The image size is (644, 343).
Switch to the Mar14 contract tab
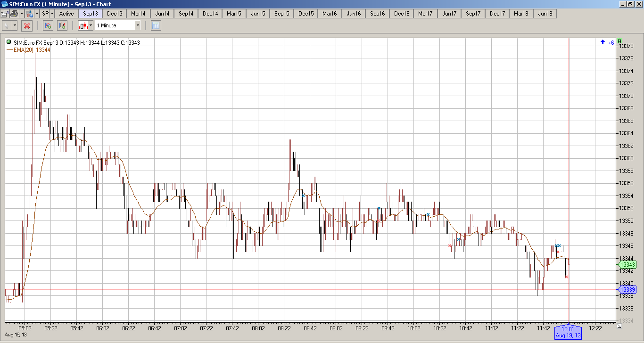click(139, 14)
